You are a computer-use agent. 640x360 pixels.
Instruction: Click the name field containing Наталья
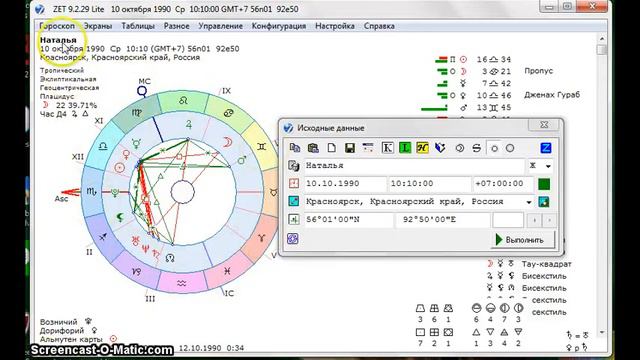[x=414, y=166]
